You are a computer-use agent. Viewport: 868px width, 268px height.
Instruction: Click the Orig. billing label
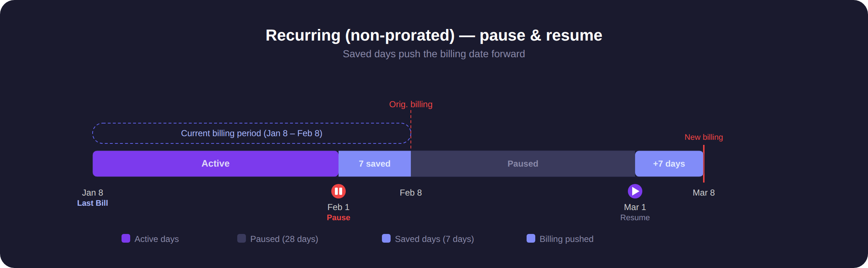click(411, 104)
